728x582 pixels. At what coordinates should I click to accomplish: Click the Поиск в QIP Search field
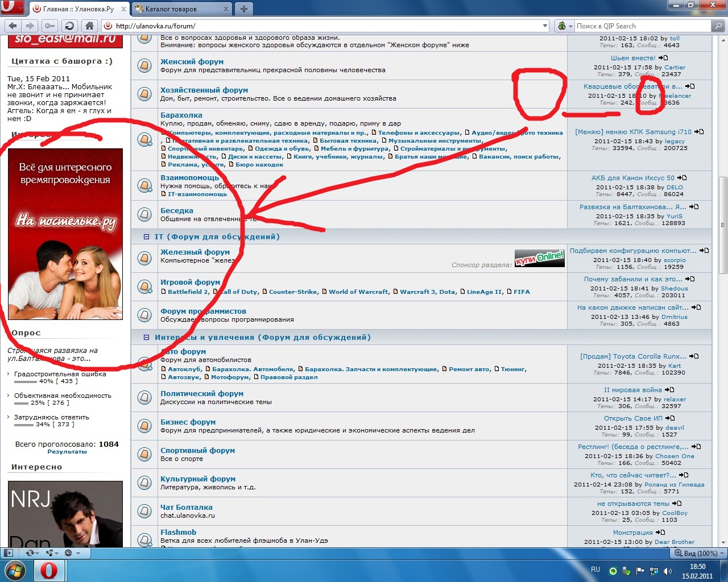(x=642, y=26)
